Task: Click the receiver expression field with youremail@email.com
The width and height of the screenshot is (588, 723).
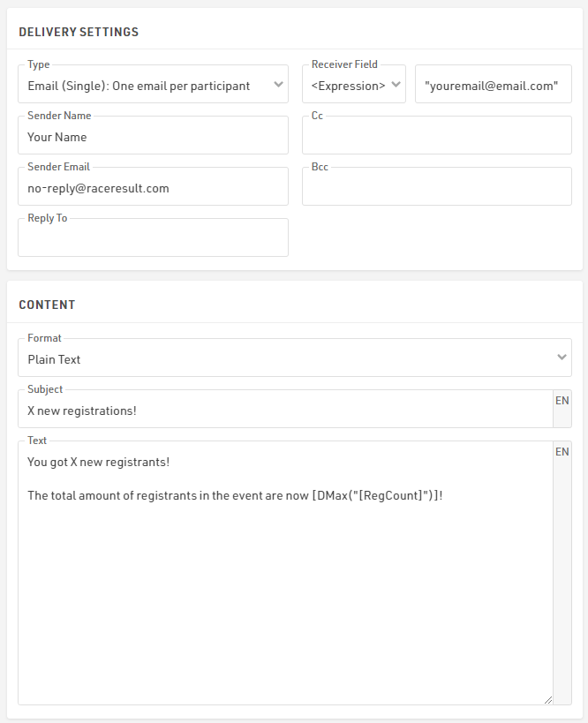Action: point(494,84)
